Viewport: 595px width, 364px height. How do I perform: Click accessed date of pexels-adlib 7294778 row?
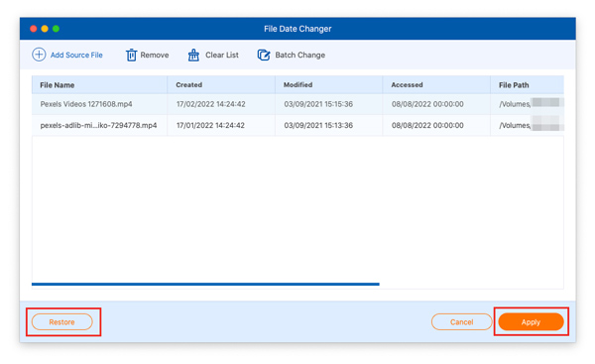click(427, 125)
